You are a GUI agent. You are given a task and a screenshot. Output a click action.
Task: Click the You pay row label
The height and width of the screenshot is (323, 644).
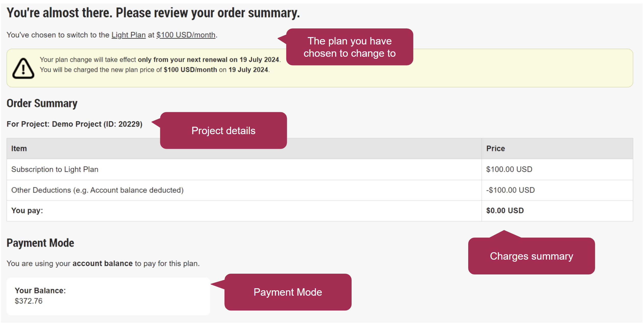coord(27,211)
